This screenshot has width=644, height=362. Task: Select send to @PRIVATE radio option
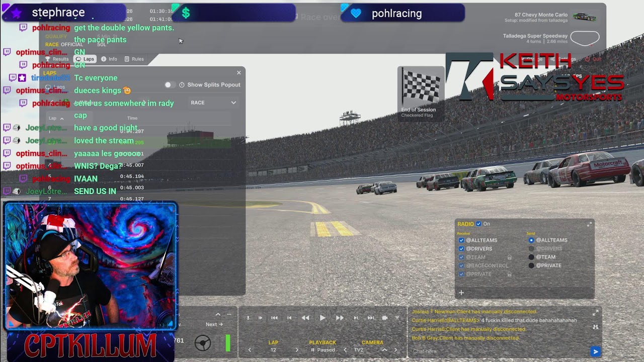[x=531, y=265]
